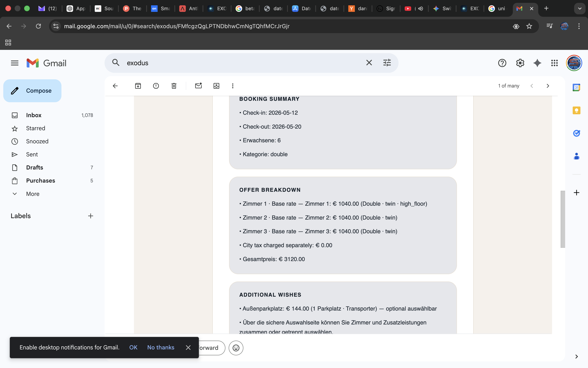Open Google Tasks side panel

[576, 133]
